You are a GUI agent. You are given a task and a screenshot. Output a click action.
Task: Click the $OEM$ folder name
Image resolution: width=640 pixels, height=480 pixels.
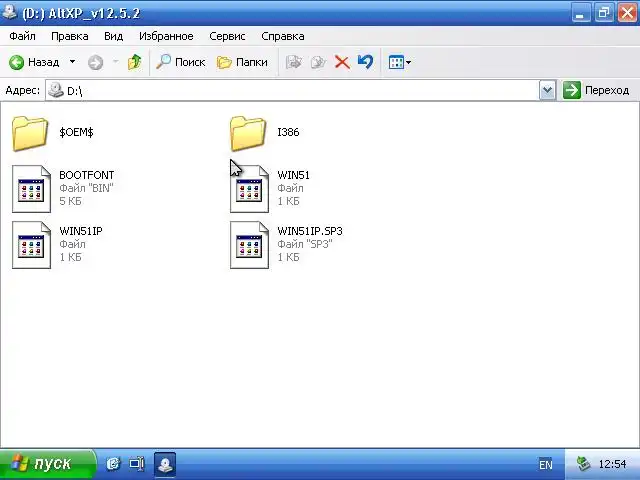point(76,132)
